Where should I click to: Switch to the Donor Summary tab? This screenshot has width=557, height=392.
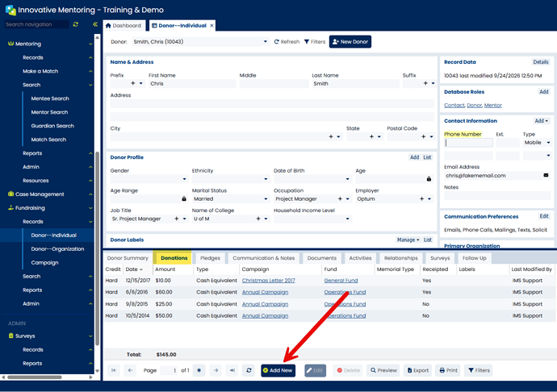click(x=128, y=258)
